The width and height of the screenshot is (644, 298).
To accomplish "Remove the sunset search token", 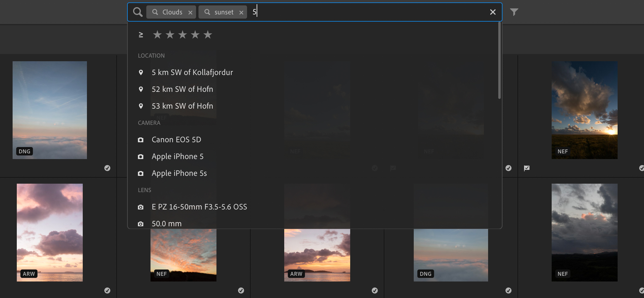I will tap(241, 12).
